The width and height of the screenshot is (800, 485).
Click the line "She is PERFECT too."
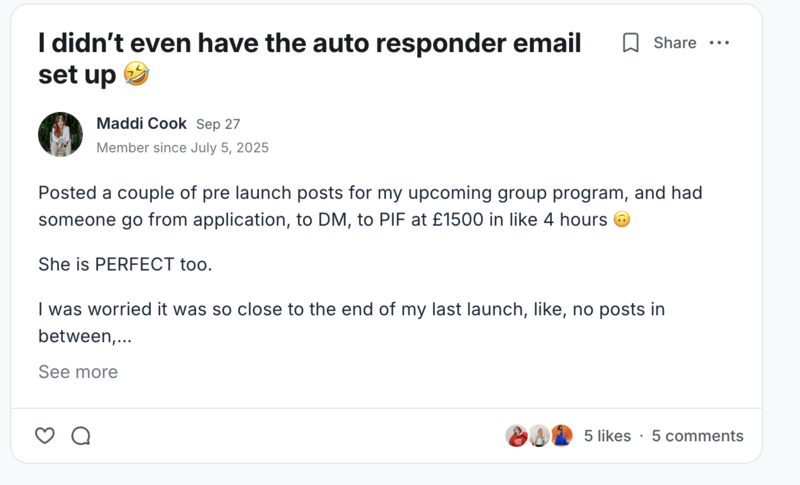[126, 265]
